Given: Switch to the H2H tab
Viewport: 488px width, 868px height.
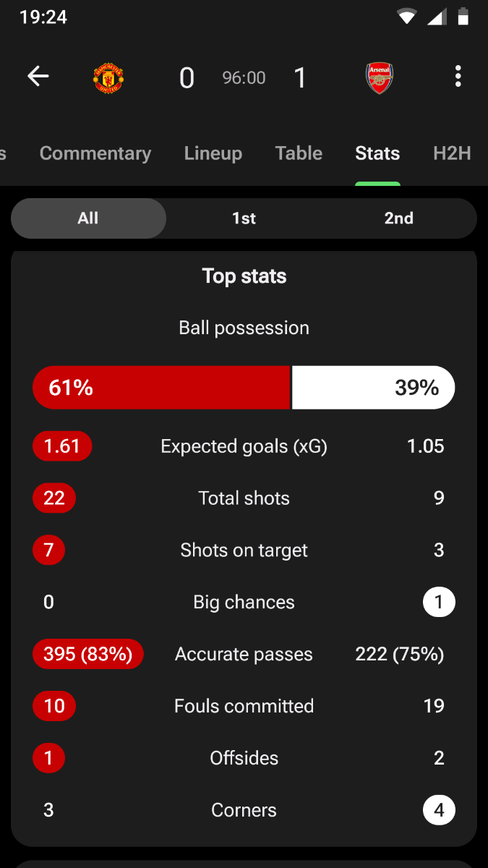Looking at the screenshot, I should [452, 153].
